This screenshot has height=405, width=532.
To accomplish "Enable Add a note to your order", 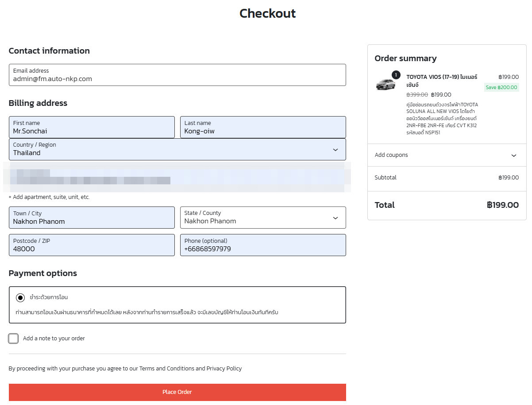I will tap(14, 339).
